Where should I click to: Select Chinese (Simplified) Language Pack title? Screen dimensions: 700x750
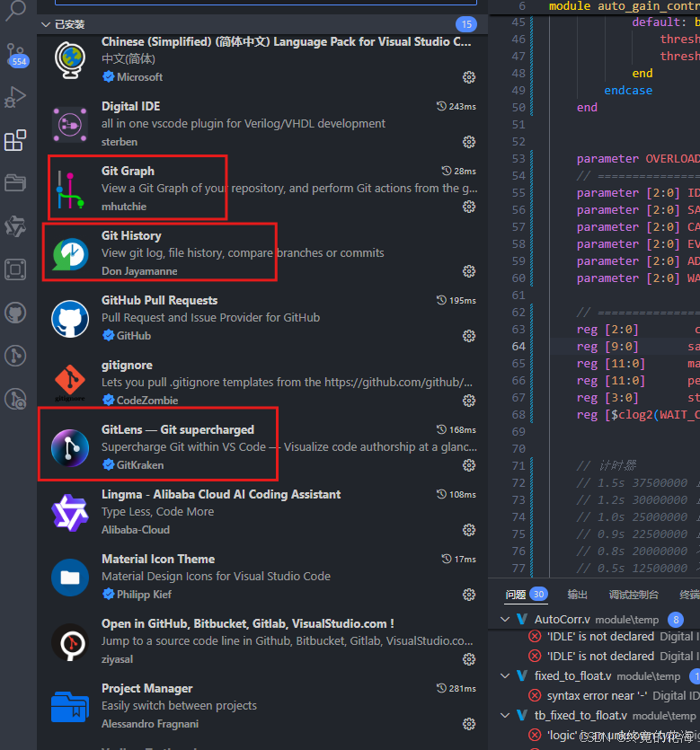pyautogui.click(x=286, y=41)
